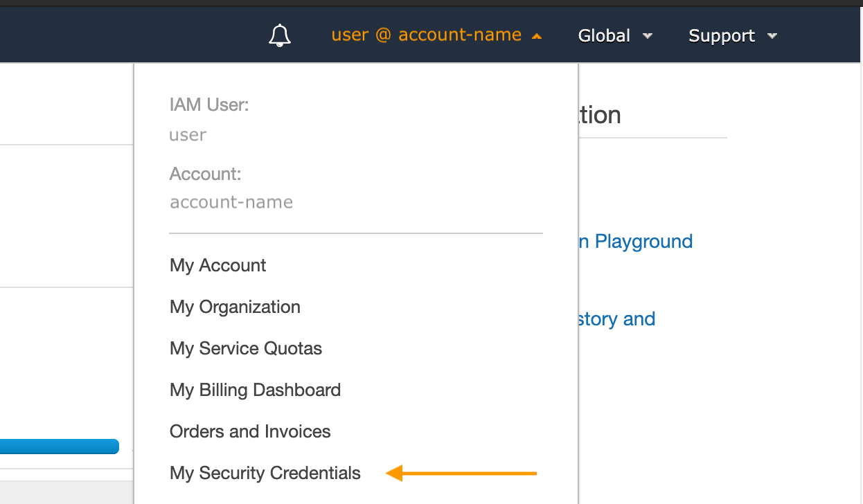Open My Security Credentials

[265, 473]
